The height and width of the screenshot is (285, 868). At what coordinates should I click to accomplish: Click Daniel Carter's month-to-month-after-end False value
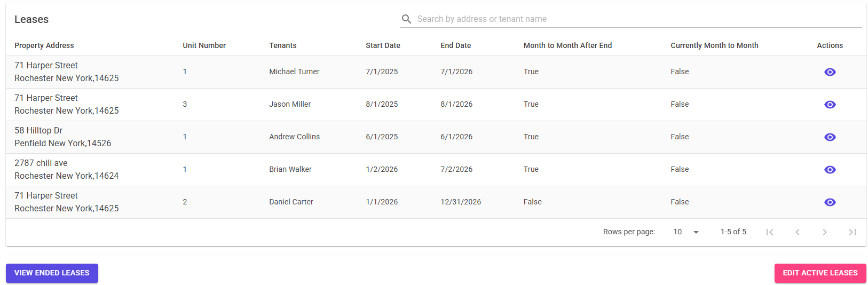532,202
